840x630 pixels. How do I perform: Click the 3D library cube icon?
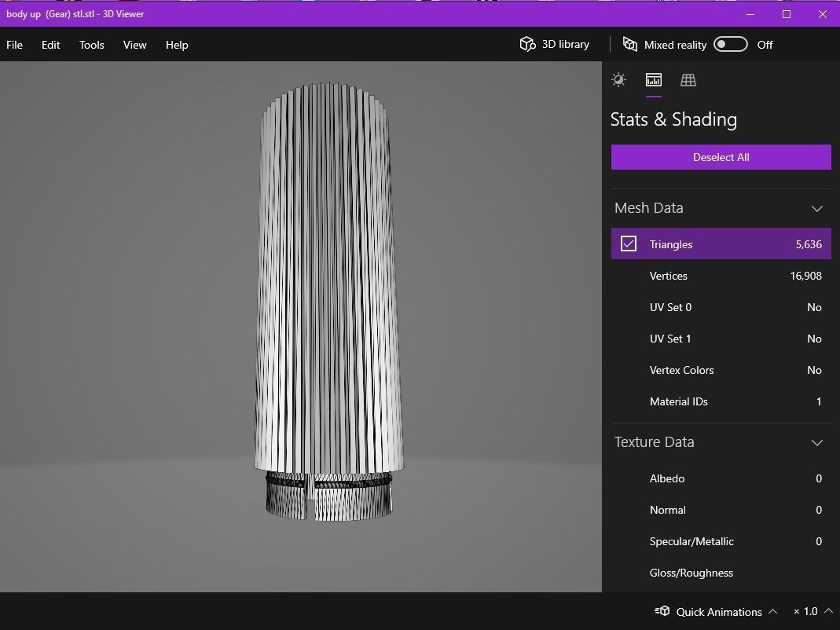point(528,44)
